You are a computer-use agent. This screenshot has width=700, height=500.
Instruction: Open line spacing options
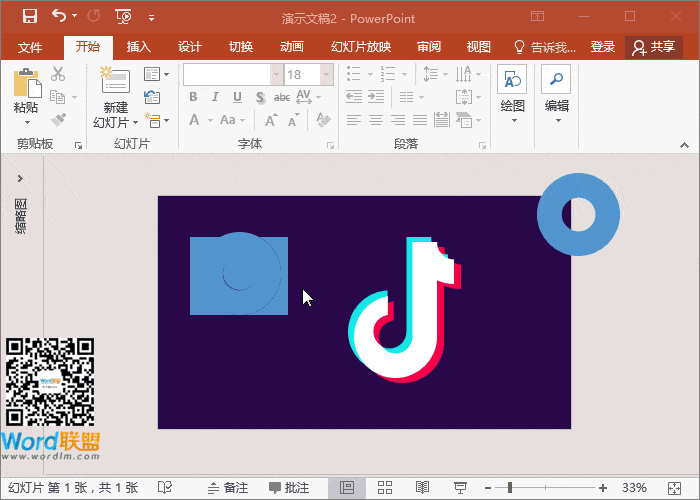pyautogui.click(x=435, y=74)
